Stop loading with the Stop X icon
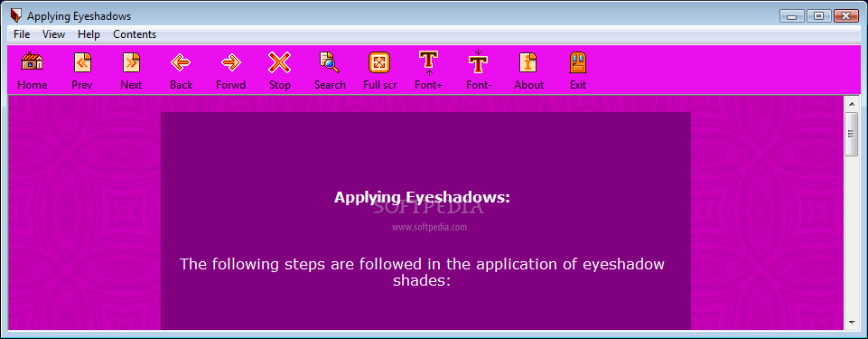 pos(280,62)
